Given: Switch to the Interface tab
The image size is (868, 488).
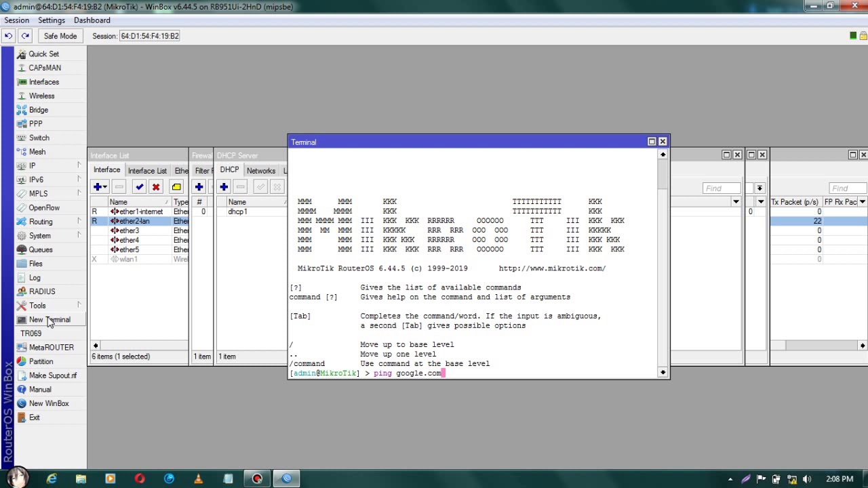Looking at the screenshot, I should coord(106,170).
